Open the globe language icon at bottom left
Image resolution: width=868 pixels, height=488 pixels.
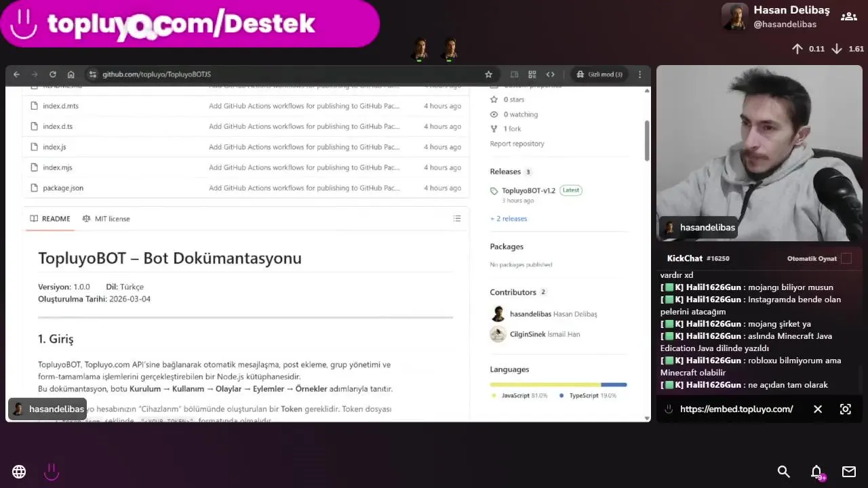(19, 472)
